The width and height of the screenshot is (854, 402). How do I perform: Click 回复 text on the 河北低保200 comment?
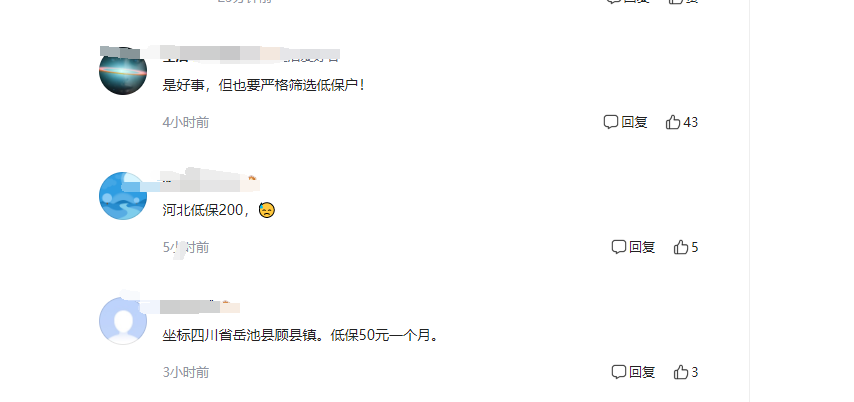point(642,247)
